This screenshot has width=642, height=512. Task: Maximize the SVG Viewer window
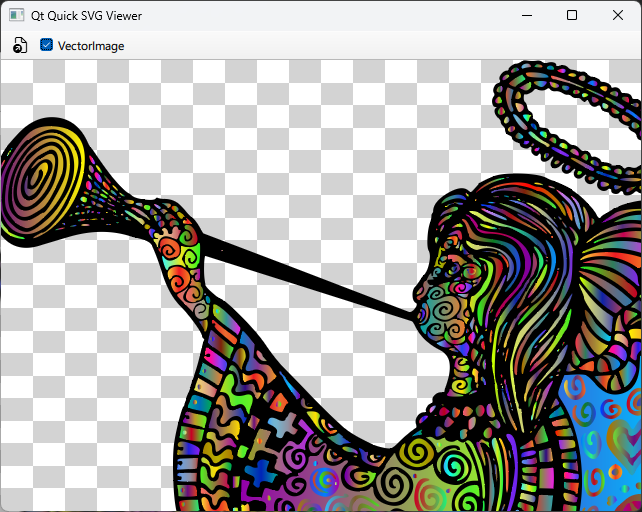pos(572,15)
